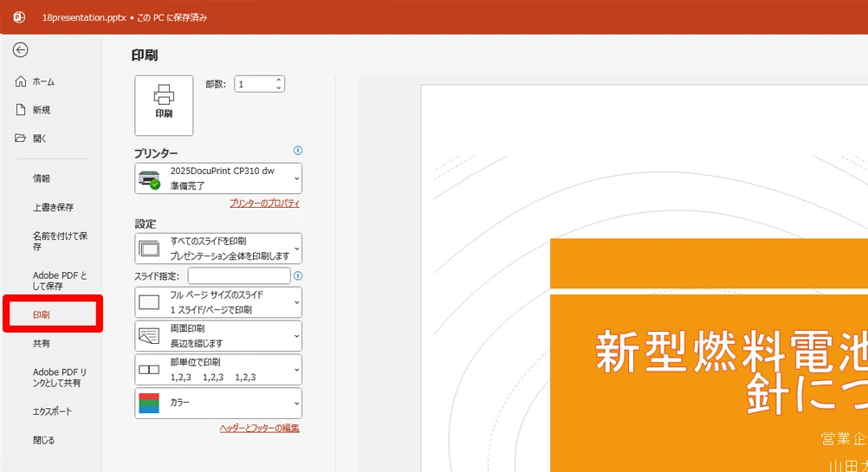This screenshot has height=472, width=868.
Task: Click the blank page icon beside 新規
Action: coord(21,110)
